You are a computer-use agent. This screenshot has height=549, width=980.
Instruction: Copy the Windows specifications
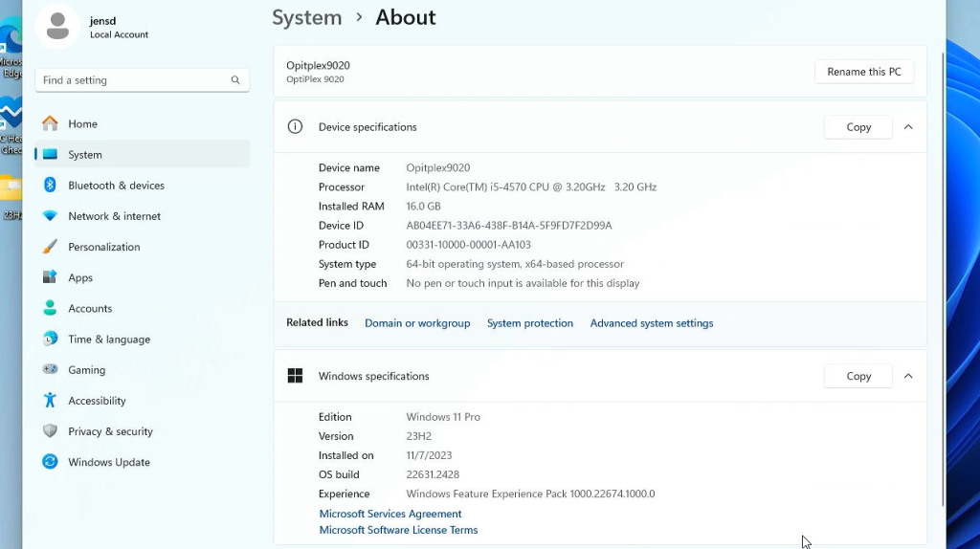tap(858, 376)
